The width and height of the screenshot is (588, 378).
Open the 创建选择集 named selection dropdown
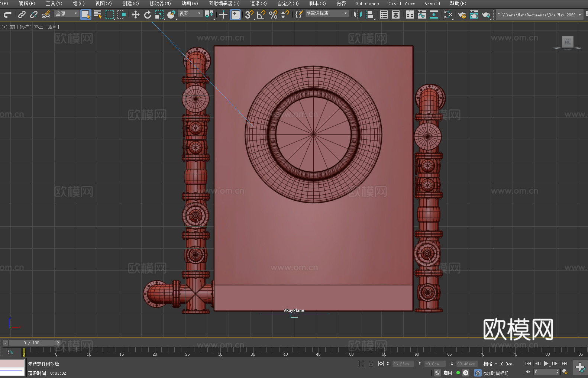pyautogui.click(x=327, y=13)
